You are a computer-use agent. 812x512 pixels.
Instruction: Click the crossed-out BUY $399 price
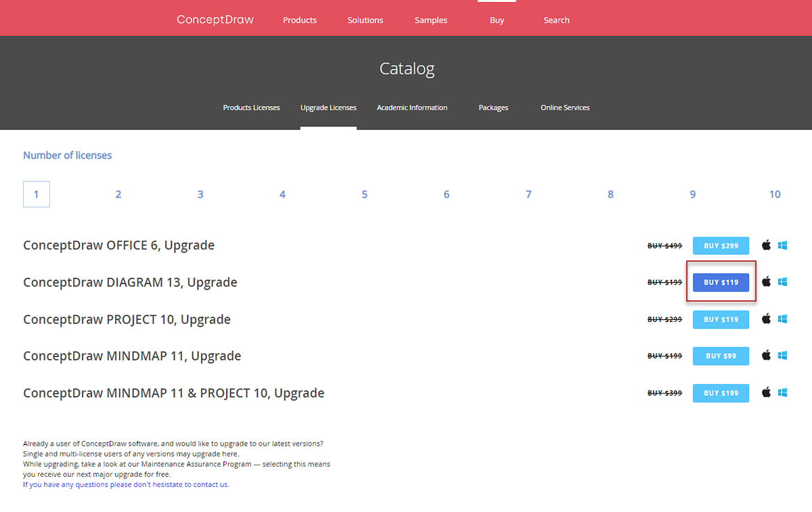click(664, 393)
